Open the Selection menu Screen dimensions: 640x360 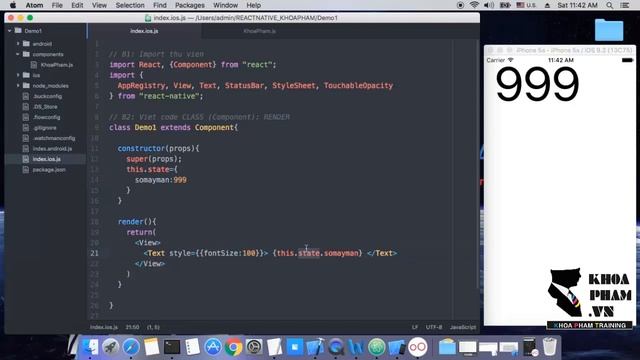130,5
